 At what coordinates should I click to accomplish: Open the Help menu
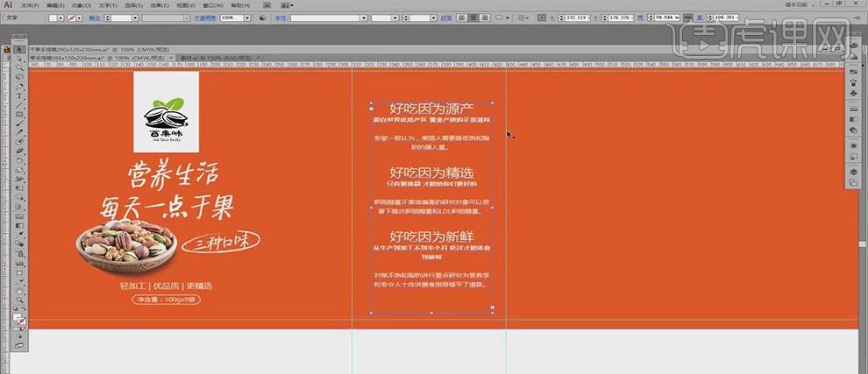coord(239,5)
